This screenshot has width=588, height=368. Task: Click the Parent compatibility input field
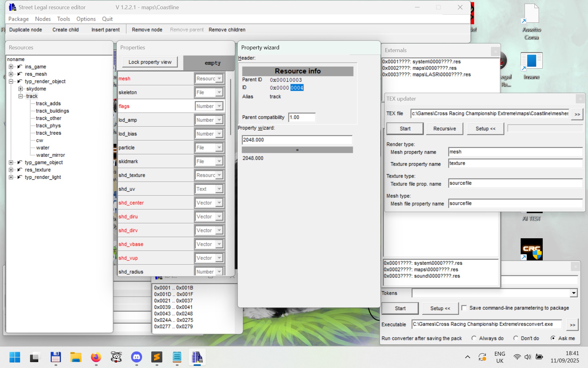point(302,117)
